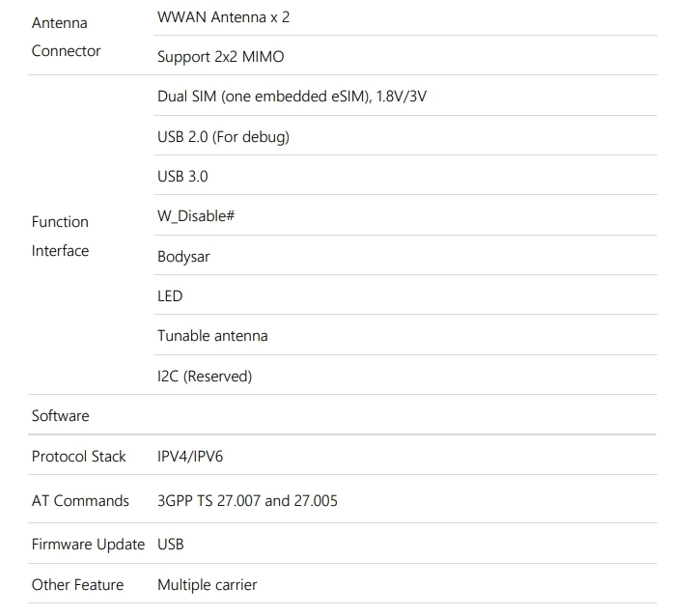This screenshot has width=695, height=616.
Task: Click the 'LED' interface row
Action: coord(170,296)
